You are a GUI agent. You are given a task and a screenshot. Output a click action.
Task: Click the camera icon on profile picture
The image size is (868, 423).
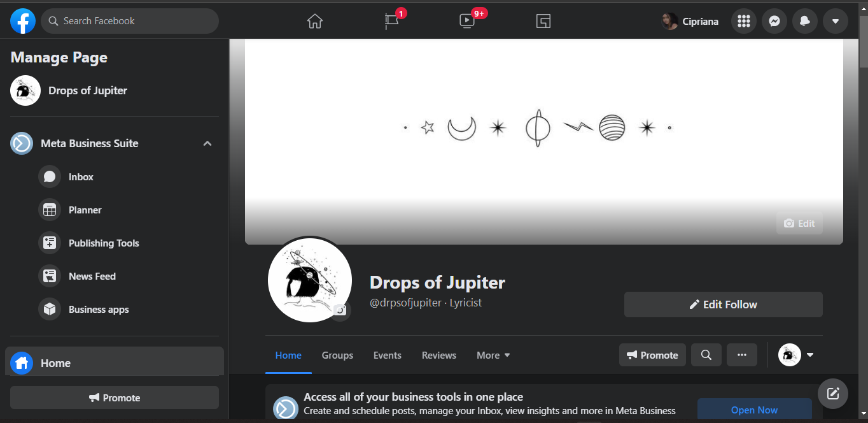(x=340, y=310)
